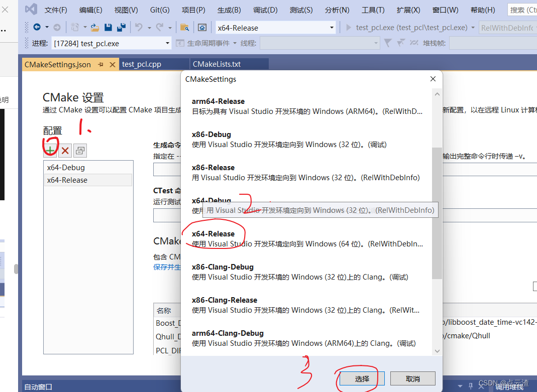Image resolution: width=537 pixels, height=392 pixels.
Task: Open the 编辑(E) menu
Action: coord(91,10)
